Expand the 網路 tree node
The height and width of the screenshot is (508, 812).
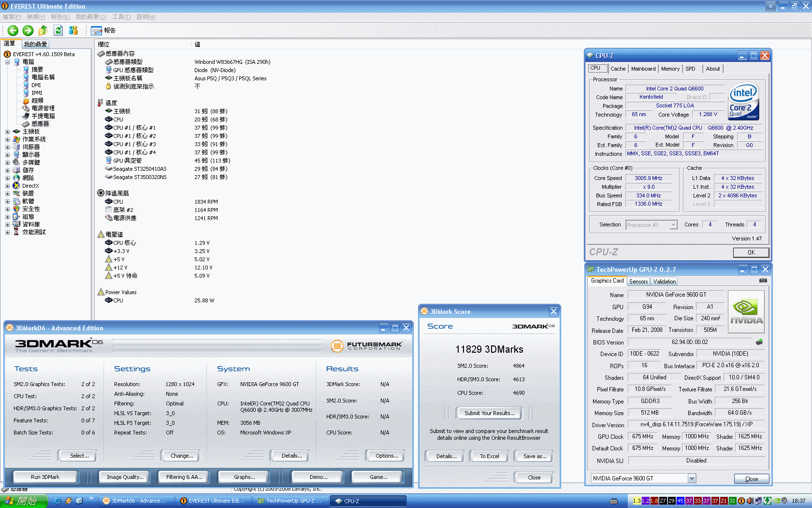click(x=7, y=178)
